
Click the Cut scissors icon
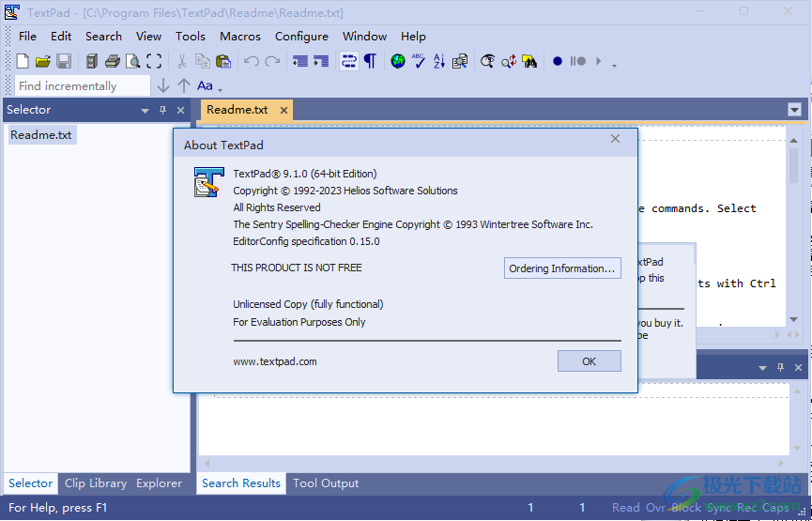182,61
